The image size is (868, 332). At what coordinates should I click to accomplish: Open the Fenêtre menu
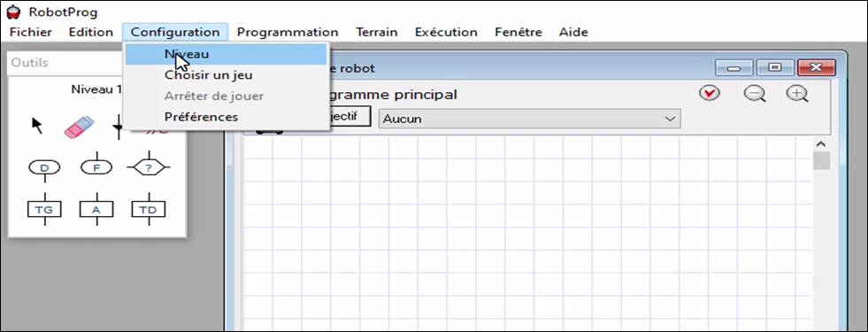pyautogui.click(x=518, y=32)
